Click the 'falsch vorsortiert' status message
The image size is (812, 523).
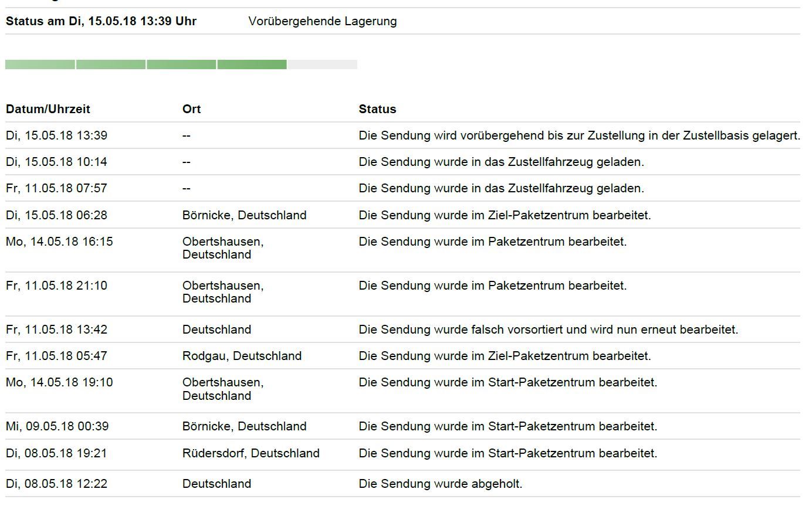tap(548, 330)
